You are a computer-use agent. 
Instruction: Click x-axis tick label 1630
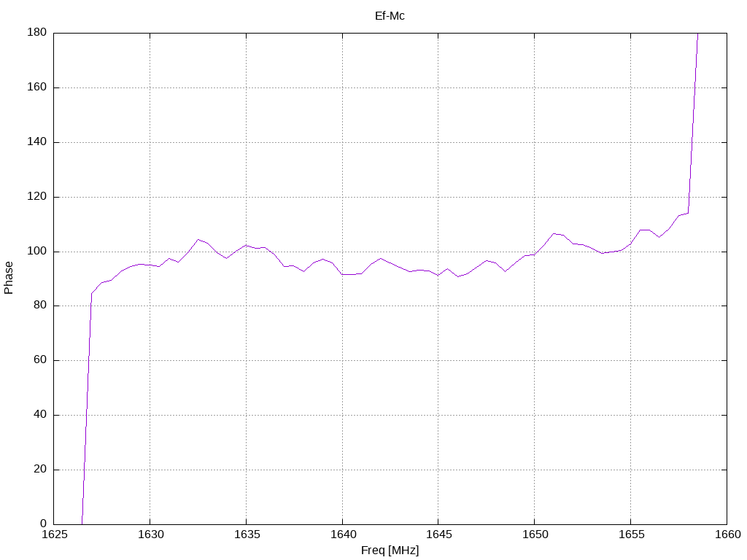click(150, 534)
